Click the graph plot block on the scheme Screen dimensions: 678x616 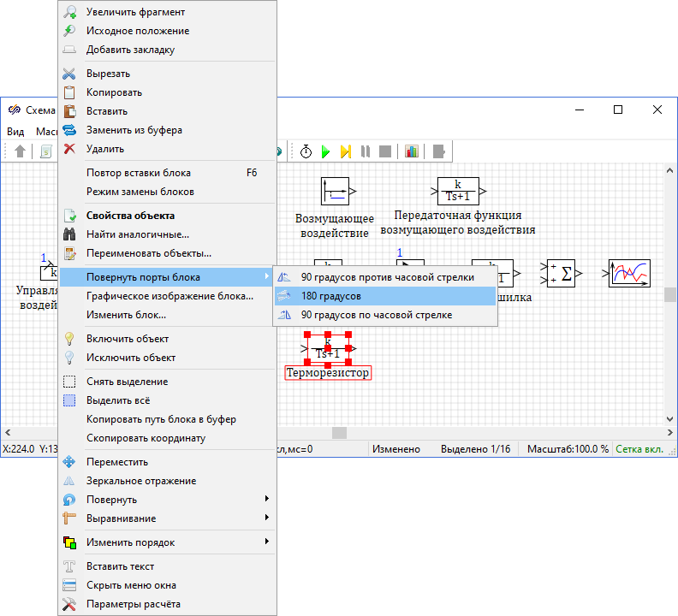[x=628, y=273]
